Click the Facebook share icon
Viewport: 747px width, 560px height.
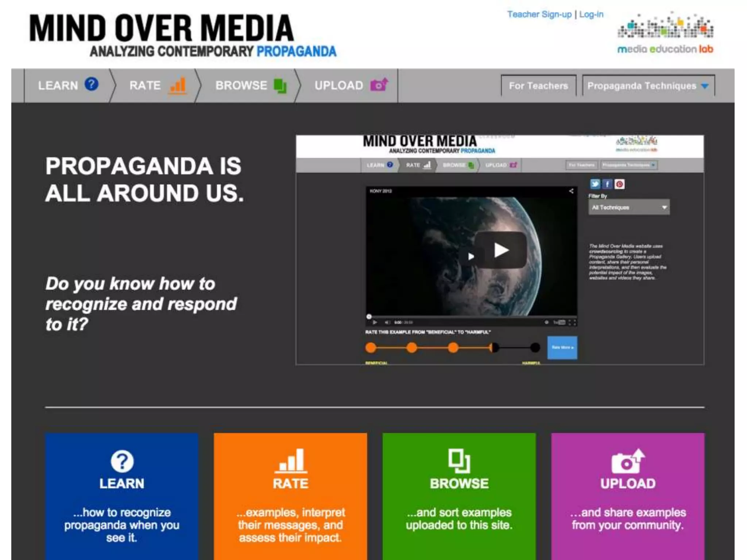tap(607, 184)
